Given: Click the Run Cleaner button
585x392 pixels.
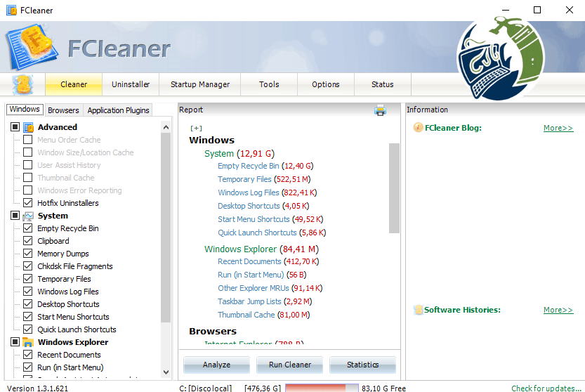Looking at the screenshot, I should click(x=290, y=365).
